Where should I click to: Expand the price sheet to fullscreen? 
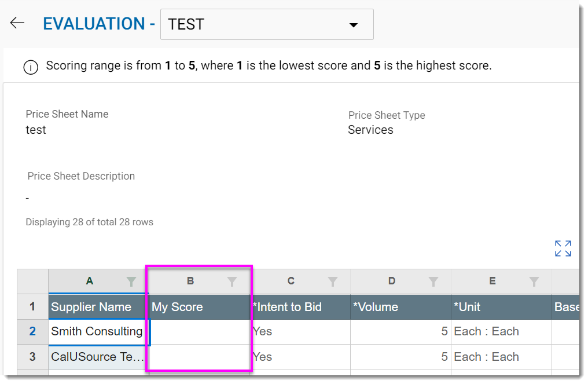click(563, 248)
